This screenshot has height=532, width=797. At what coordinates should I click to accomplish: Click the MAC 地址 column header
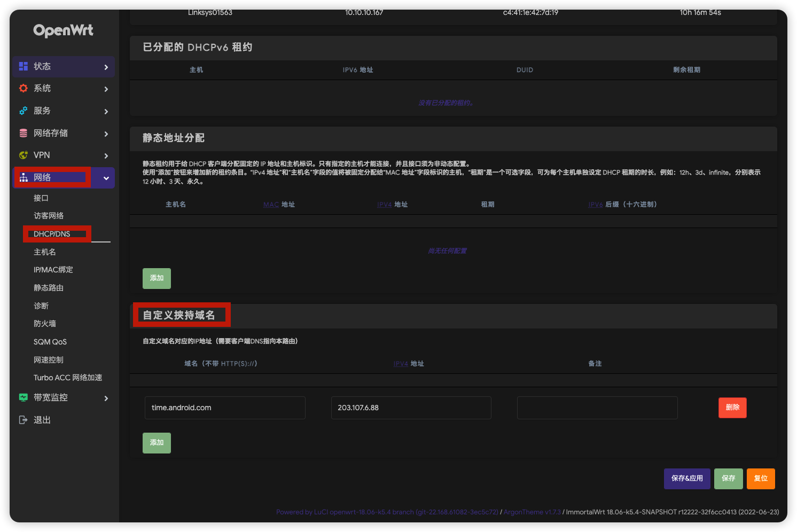click(x=279, y=205)
